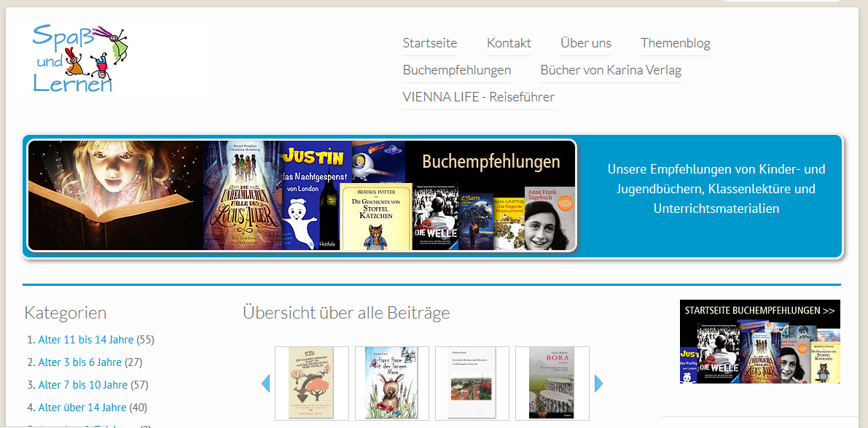The width and height of the screenshot is (868, 428).
Task: Open category Alter 11 bis 14 Jahre
Action: (x=86, y=340)
